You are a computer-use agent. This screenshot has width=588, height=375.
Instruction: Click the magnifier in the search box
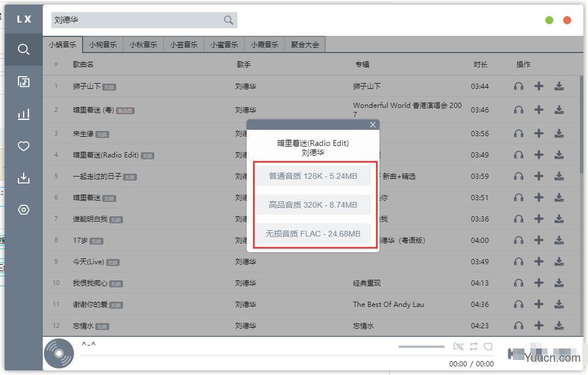click(229, 20)
